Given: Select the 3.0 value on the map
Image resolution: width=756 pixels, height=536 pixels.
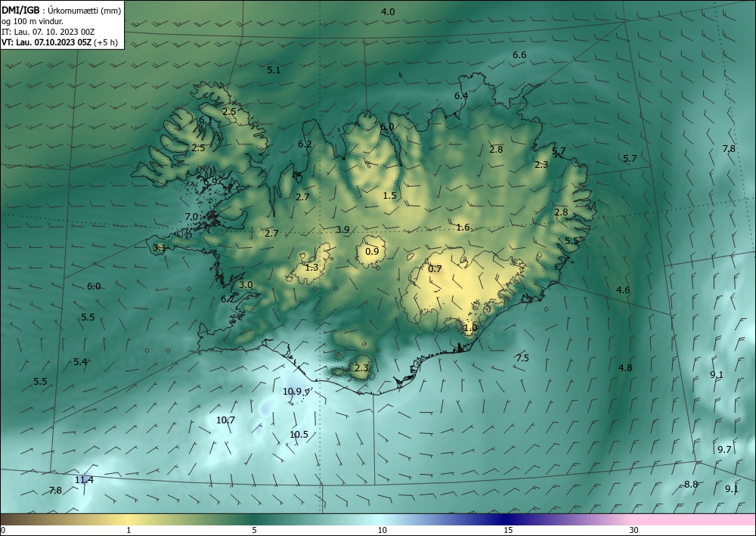Looking at the screenshot, I should pyautogui.click(x=246, y=285).
